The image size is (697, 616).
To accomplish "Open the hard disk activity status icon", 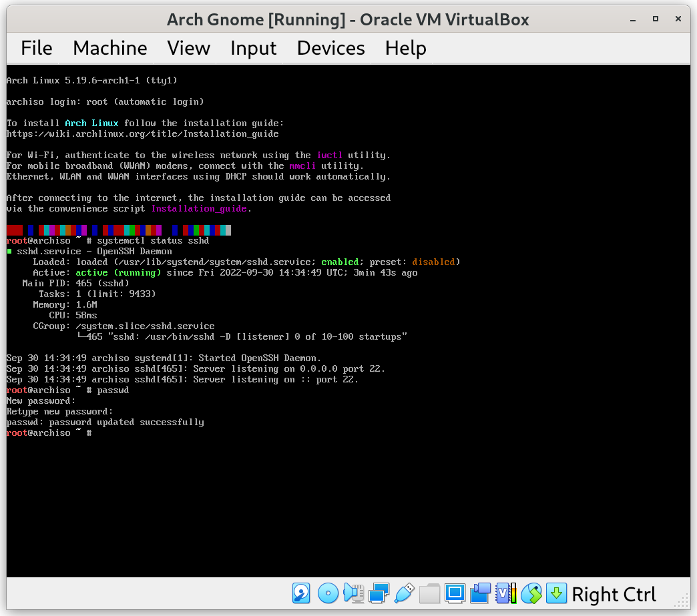I will (x=301, y=593).
